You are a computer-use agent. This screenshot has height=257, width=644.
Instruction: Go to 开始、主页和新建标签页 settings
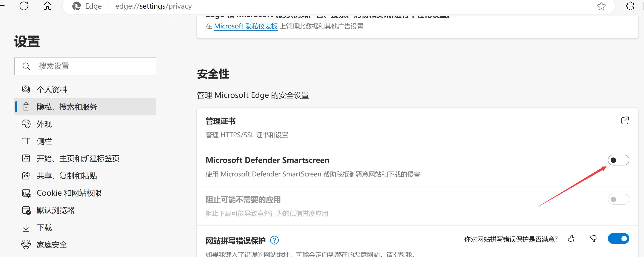[x=85, y=158]
